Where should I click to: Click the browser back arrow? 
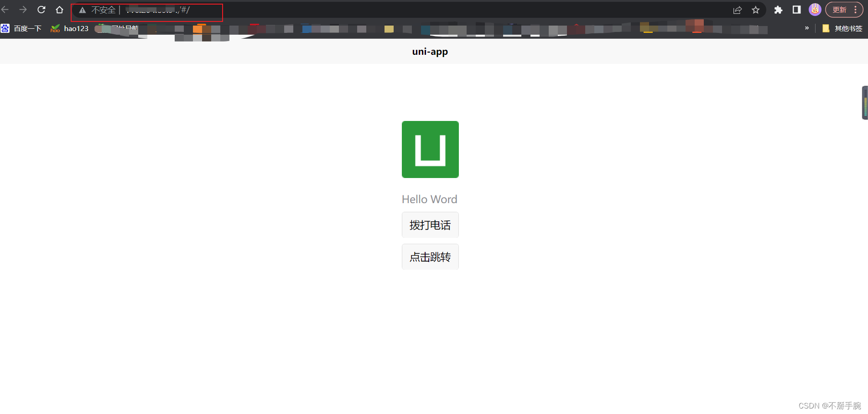[5, 10]
